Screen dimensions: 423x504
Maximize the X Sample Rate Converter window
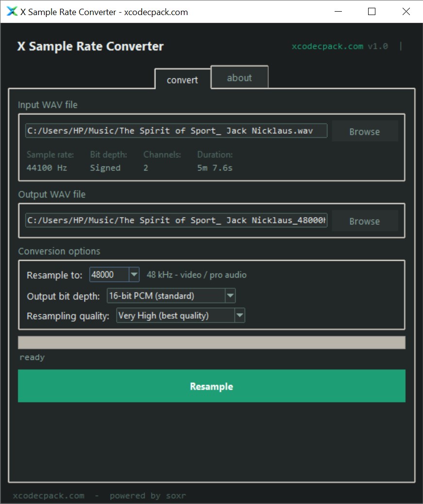(372, 12)
